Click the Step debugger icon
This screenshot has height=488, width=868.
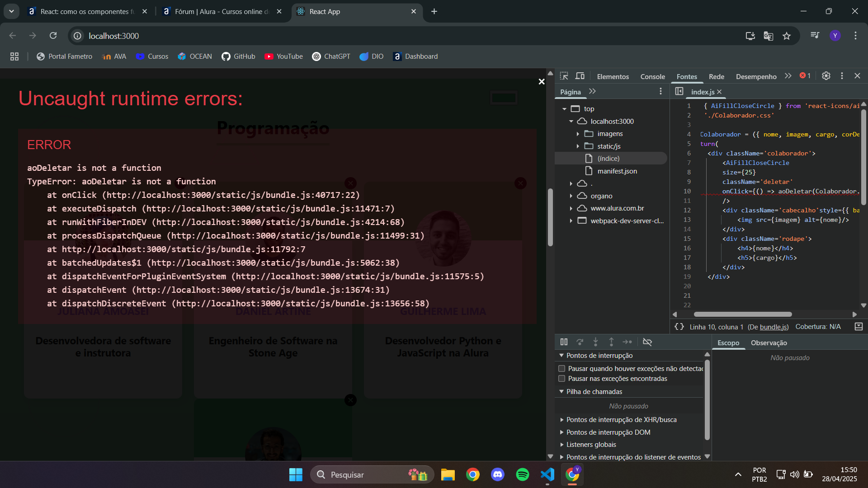(627, 342)
